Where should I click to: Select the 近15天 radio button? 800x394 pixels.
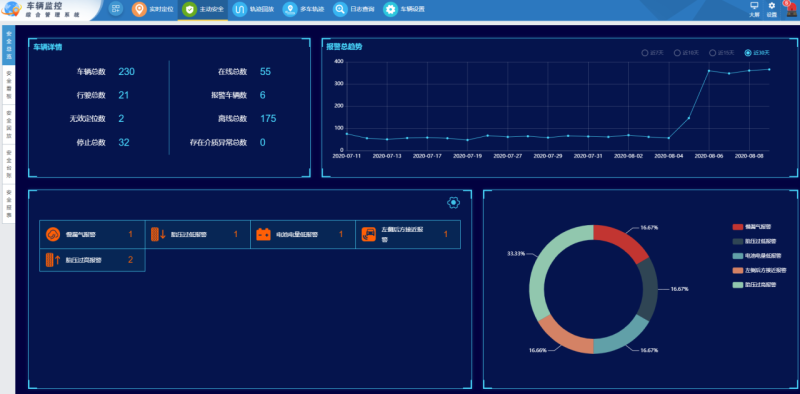[713, 53]
